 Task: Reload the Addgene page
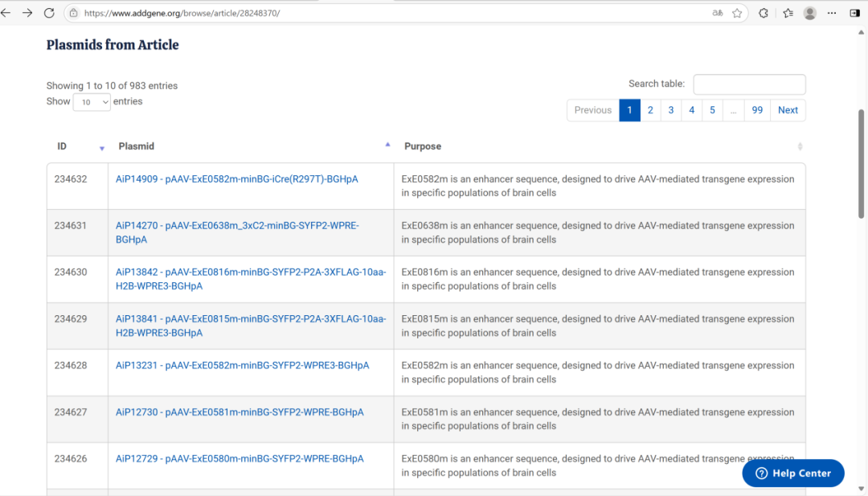[x=49, y=13]
